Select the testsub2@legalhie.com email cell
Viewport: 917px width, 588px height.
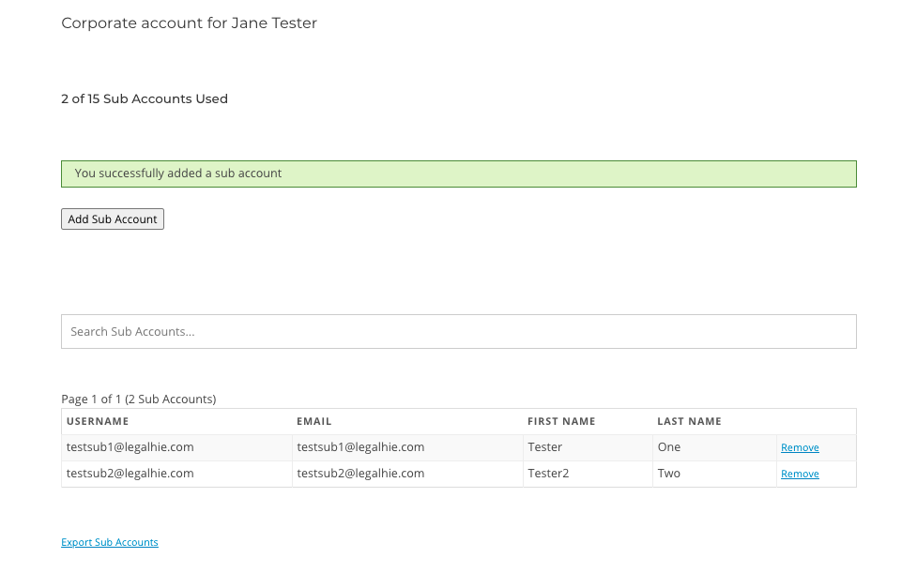[x=407, y=474]
